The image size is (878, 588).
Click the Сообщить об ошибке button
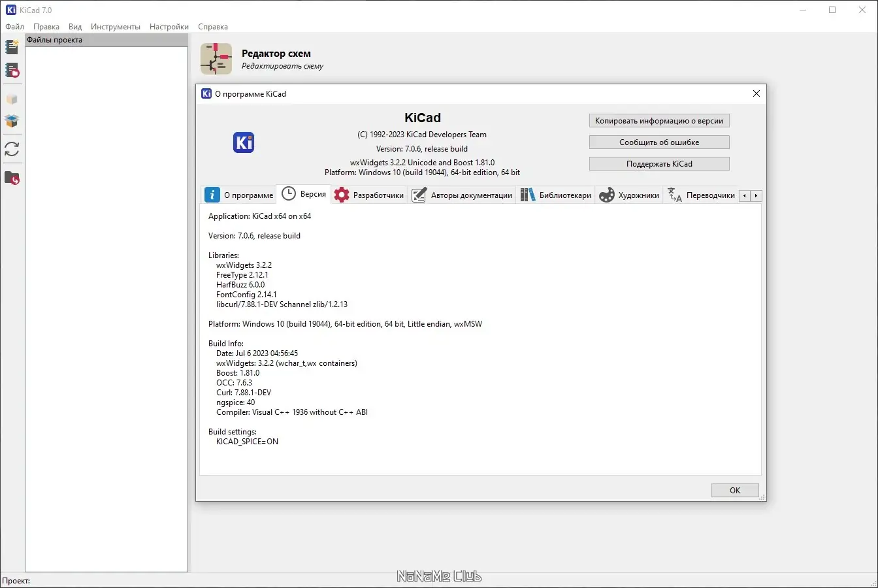click(659, 142)
